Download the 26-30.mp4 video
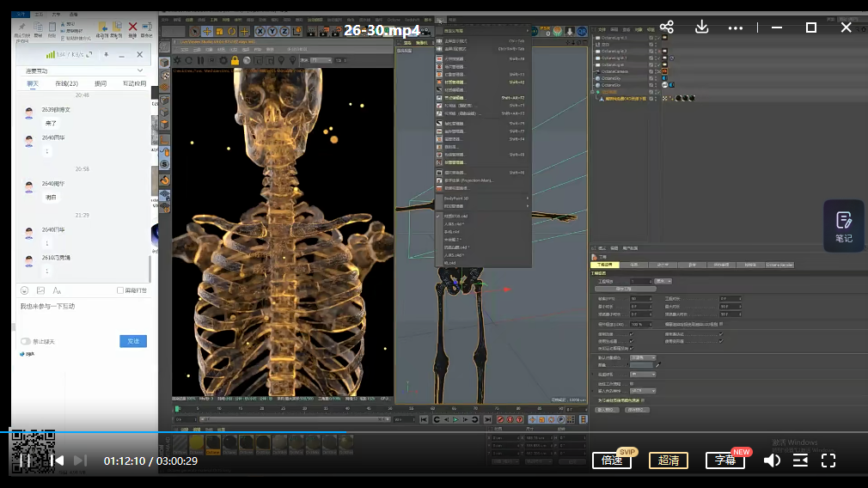Viewport: 868px width, 488px height. 701,27
